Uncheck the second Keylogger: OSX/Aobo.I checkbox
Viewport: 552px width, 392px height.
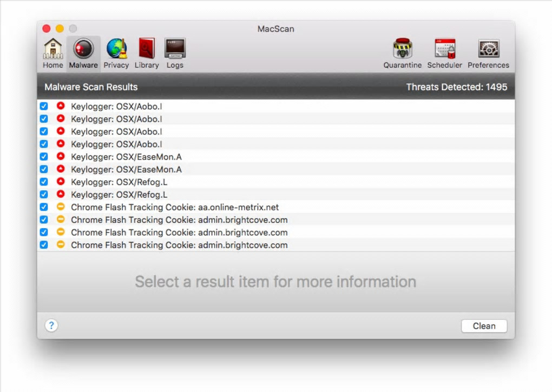(44, 119)
